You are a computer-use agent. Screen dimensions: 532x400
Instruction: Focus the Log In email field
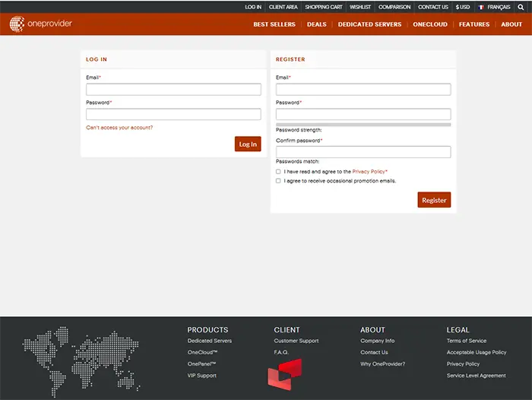pos(173,90)
